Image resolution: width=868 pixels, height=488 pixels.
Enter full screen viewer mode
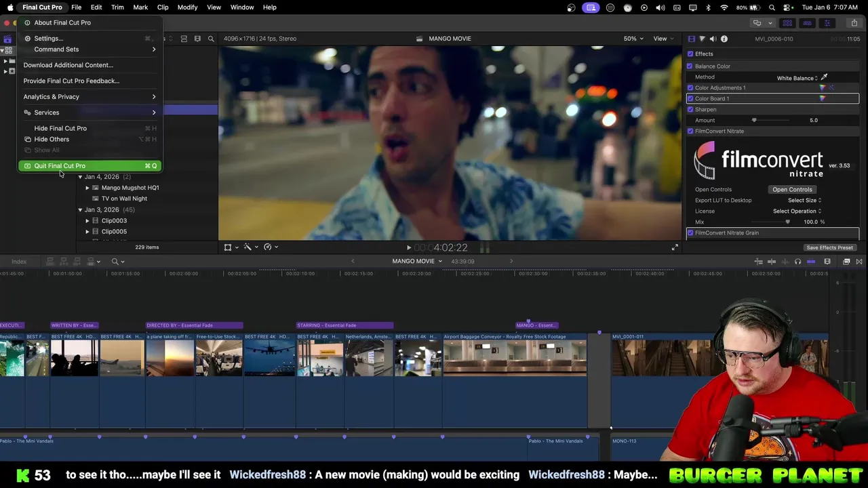pyautogui.click(x=675, y=247)
